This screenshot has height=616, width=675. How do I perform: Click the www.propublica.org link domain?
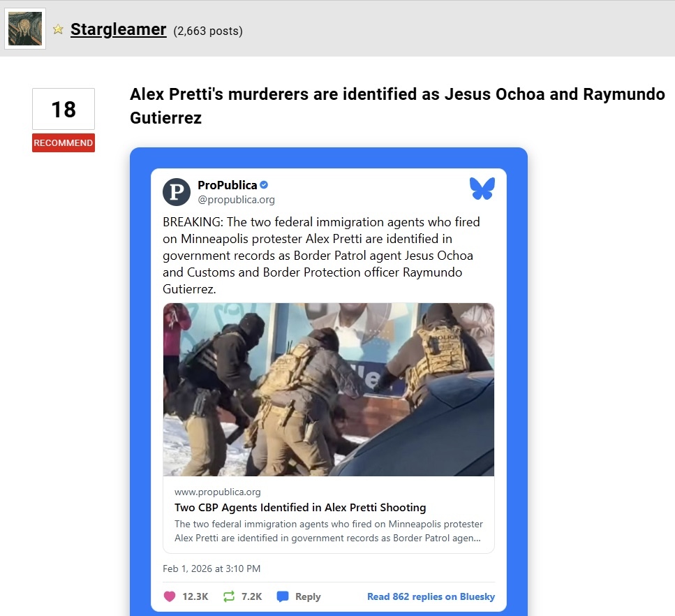point(217,492)
